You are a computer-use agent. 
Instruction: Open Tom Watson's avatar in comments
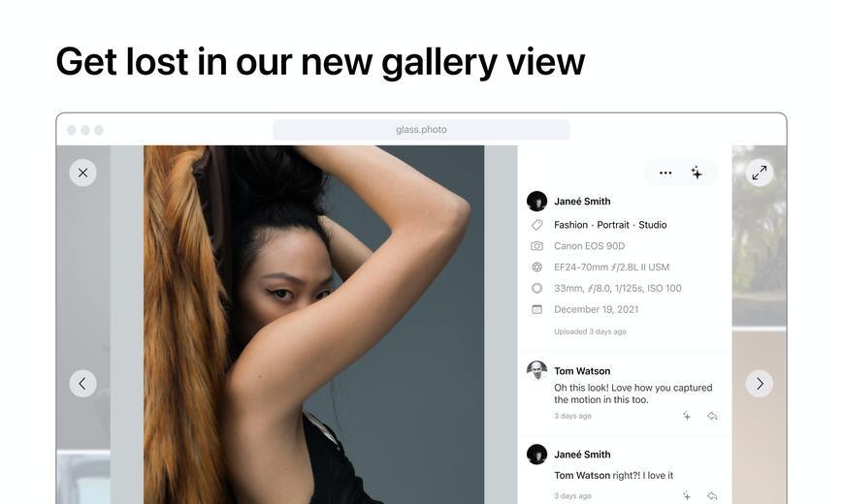[x=536, y=370]
